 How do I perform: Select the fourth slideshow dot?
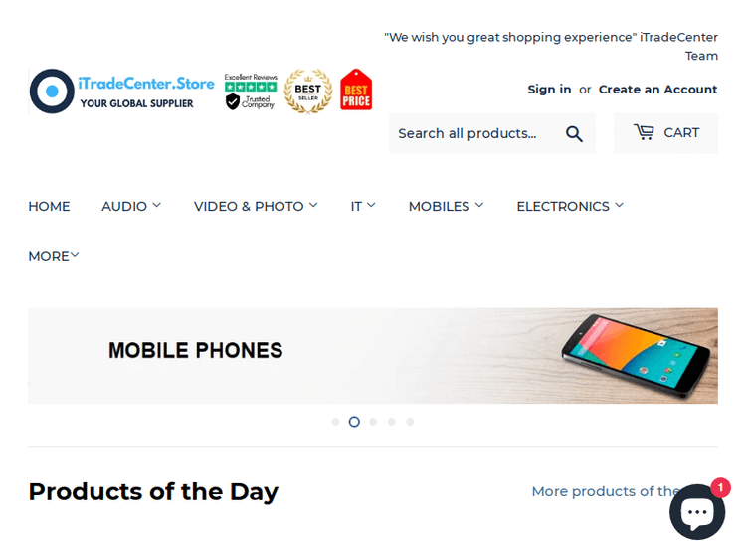[392, 422]
